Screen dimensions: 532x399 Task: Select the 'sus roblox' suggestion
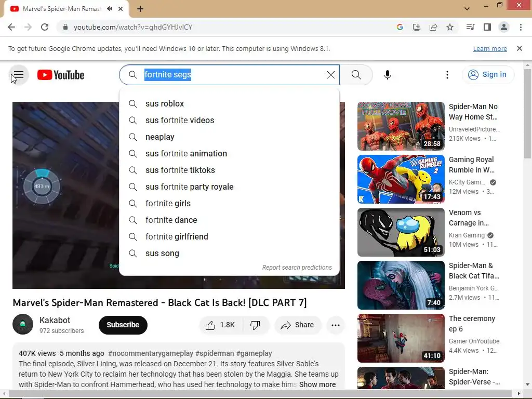point(229,103)
